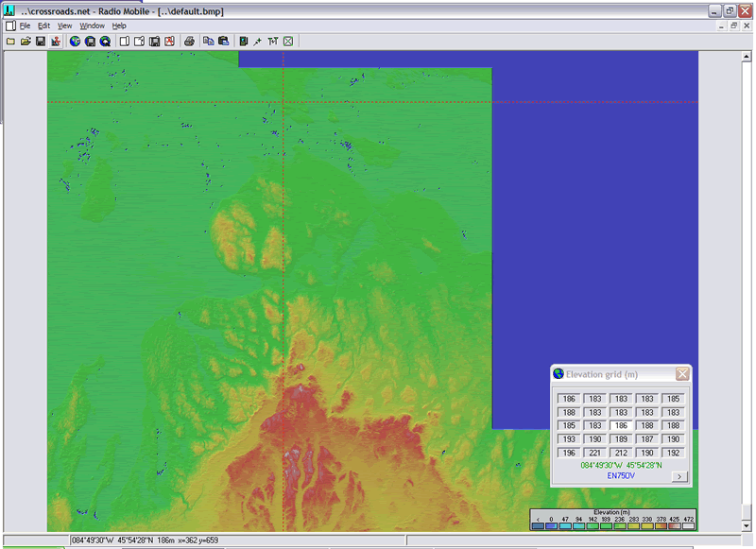This screenshot has width=756, height=549.
Task: Click the radio unit icon after Paste
Action: coord(243,42)
